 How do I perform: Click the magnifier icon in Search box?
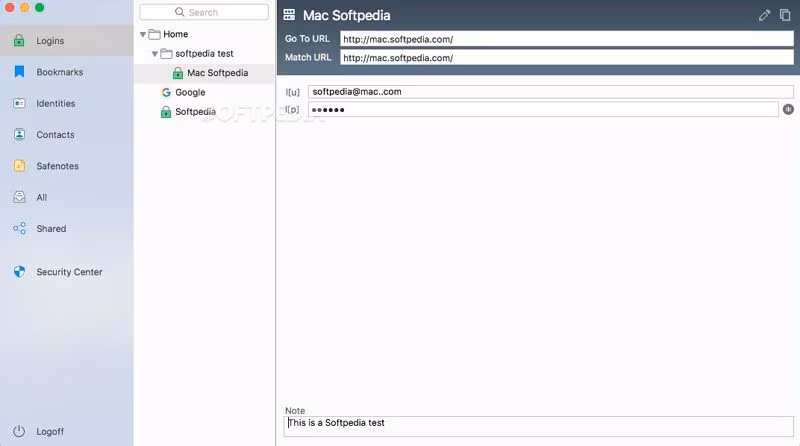coord(180,12)
